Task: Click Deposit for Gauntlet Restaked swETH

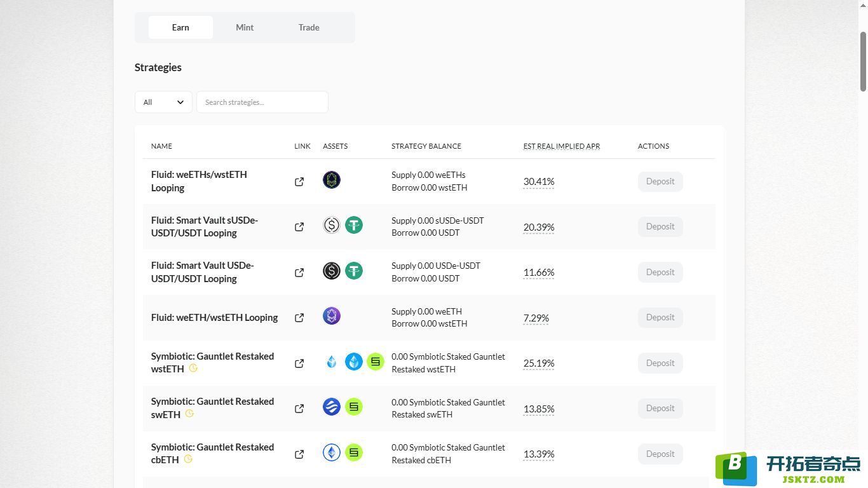Action: [x=660, y=409]
